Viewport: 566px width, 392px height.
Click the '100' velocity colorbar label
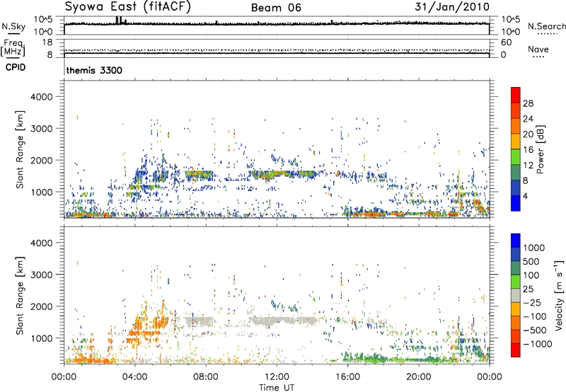point(531,275)
